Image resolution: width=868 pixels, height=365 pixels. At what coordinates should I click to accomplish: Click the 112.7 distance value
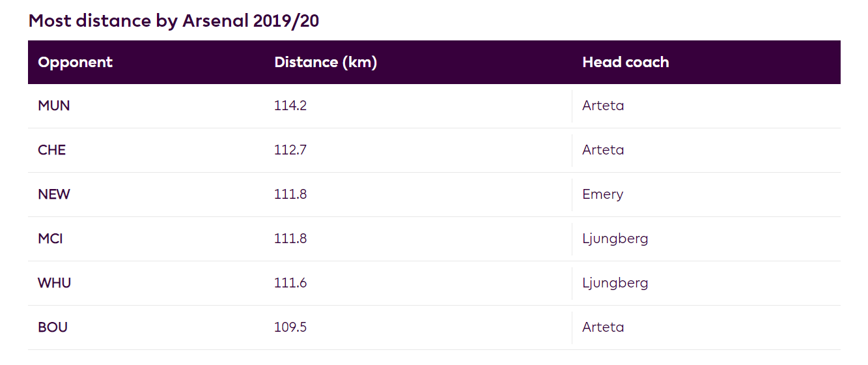click(x=290, y=150)
